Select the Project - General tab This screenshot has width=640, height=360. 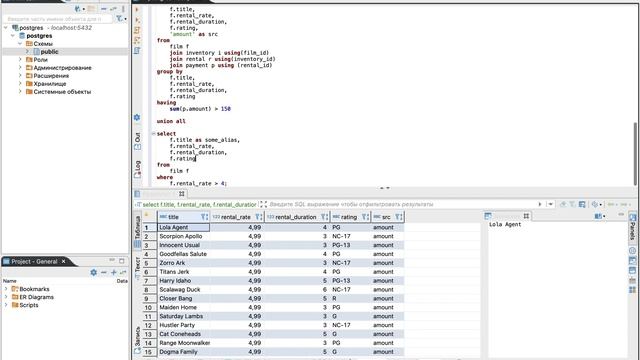34,261
